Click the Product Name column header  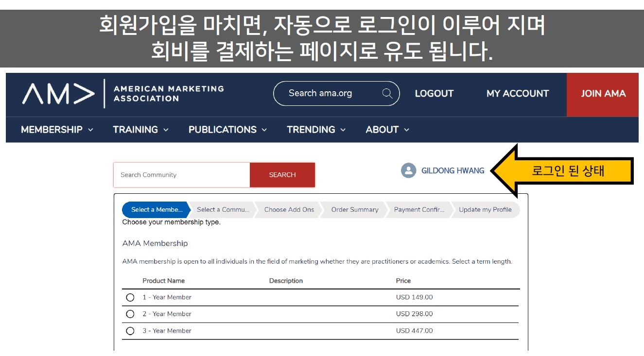click(163, 281)
